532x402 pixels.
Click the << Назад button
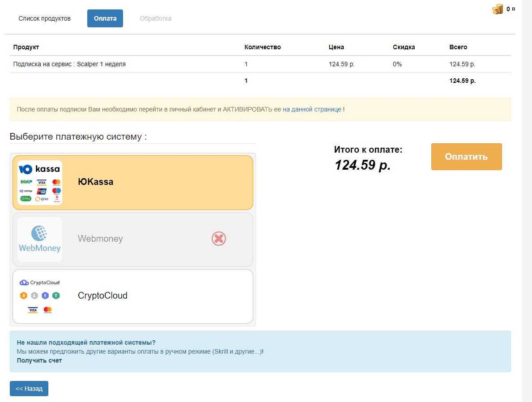click(x=29, y=388)
